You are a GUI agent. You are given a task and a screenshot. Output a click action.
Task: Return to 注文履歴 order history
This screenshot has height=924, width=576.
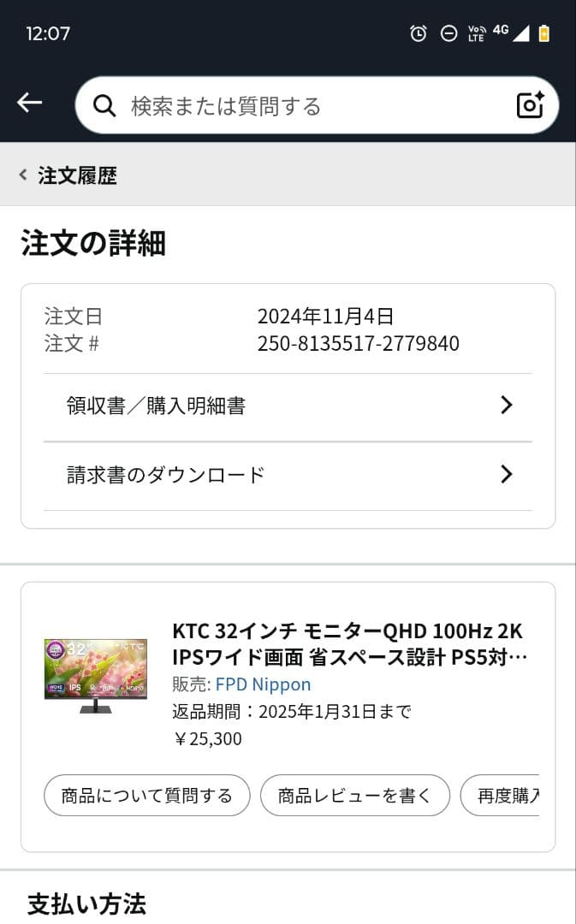[75, 175]
